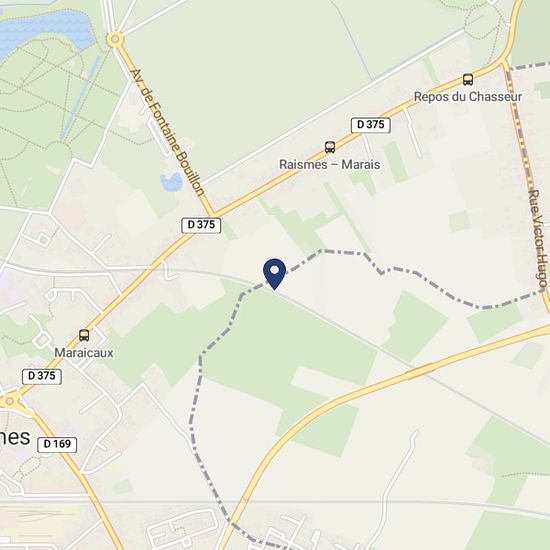Click the D 375 shield below Maraicaux
Screen dimensions: 550x550
pyautogui.click(x=42, y=376)
